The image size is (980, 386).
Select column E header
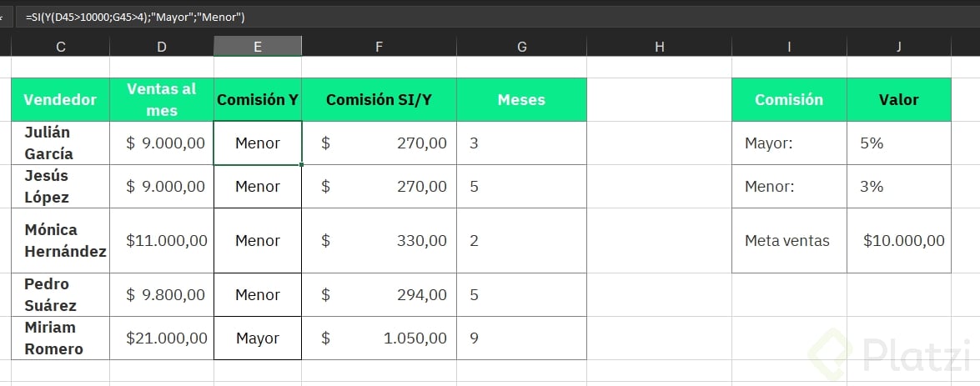pyautogui.click(x=258, y=47)
